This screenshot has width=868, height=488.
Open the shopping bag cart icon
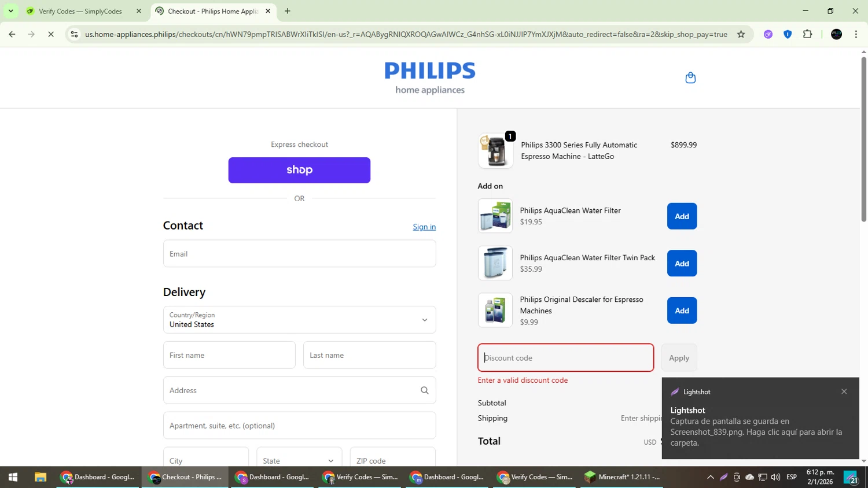coord(690,77)
